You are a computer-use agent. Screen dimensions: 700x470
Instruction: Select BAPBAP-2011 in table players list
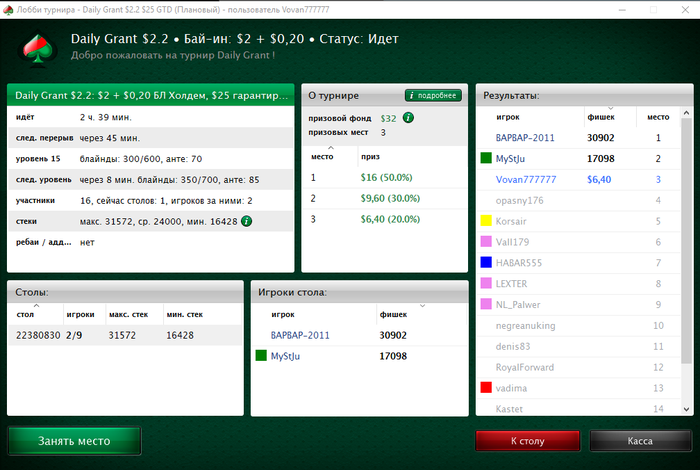[300, 335]
